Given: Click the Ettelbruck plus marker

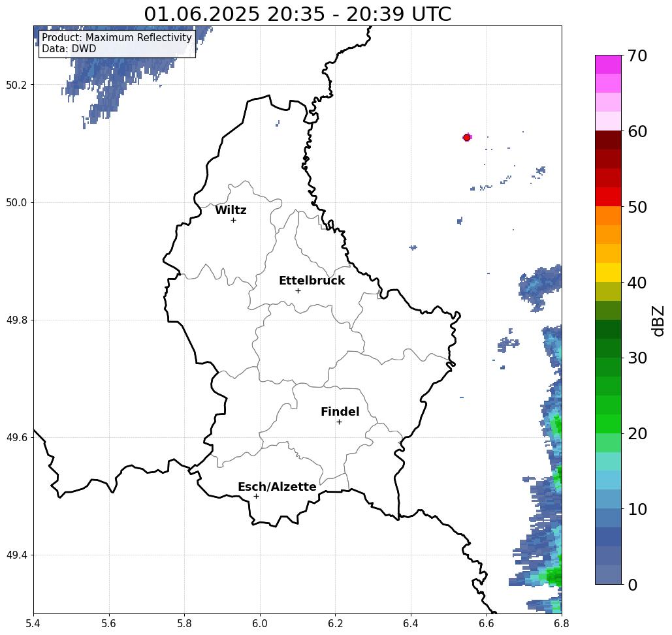Looking at the screenshot, I should pos(298,290).
